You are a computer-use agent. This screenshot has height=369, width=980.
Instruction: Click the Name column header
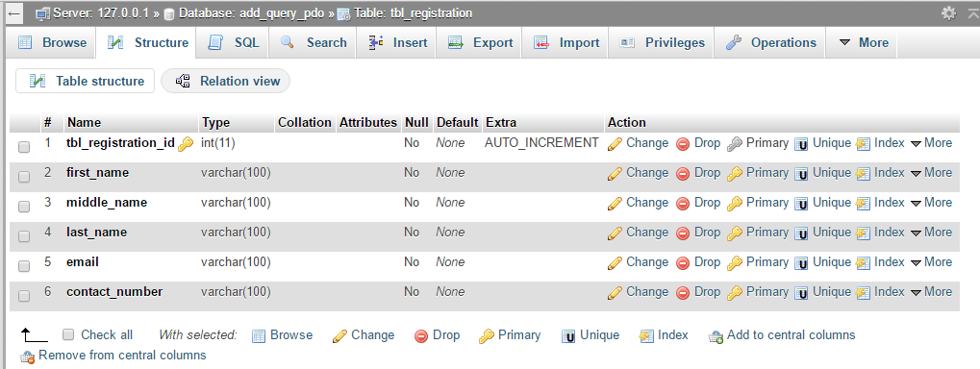click(x=85, y=122)
